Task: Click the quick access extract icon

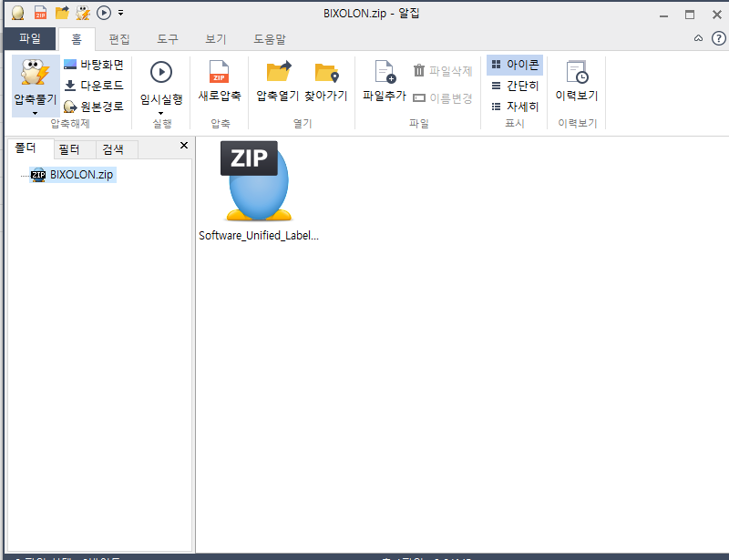Action: coord(83,13)
